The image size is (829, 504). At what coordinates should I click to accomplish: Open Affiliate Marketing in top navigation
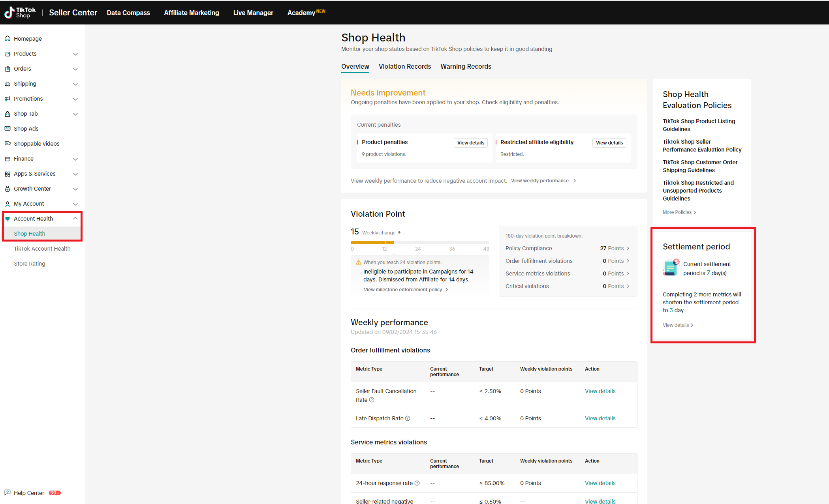[191, 13]
